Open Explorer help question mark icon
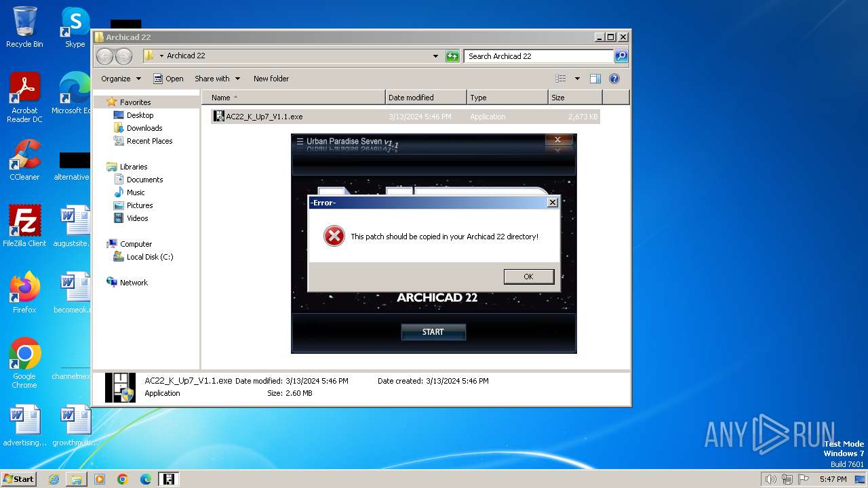Image resolution: width=868 pixels, height=488 pixels. coord(614,79)
